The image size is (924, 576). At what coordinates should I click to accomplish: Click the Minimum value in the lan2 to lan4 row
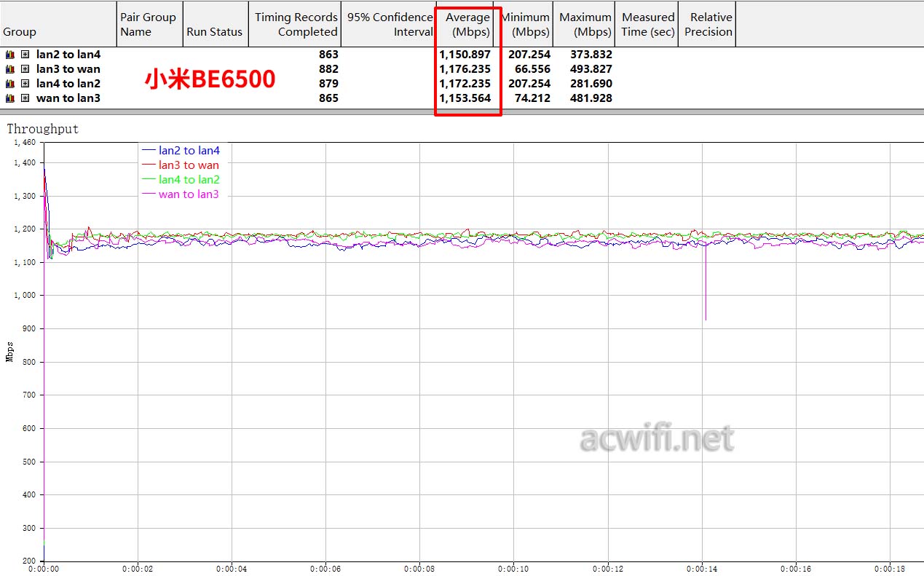click(x=529, y=55)
